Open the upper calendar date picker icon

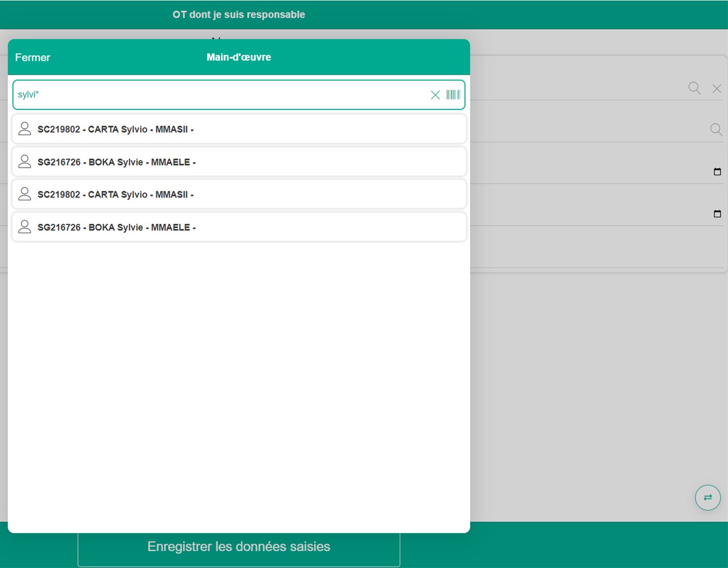coord(717,172)
